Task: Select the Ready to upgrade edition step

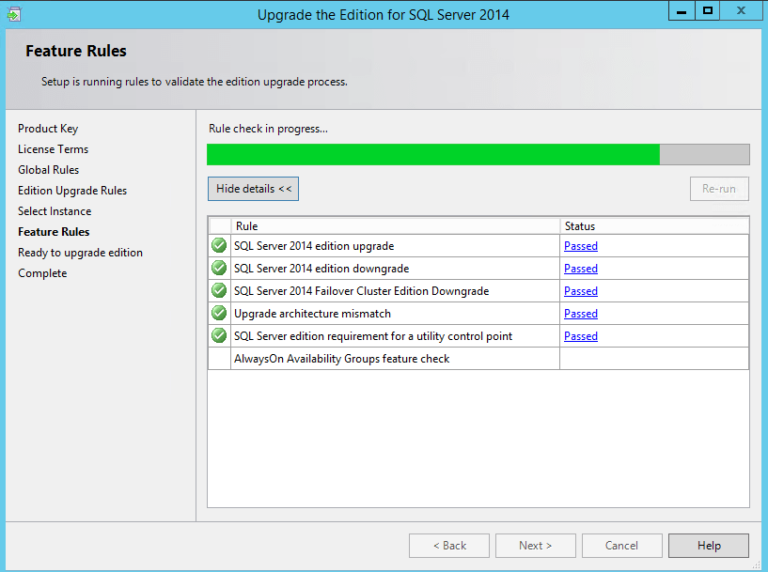Action: pyautogui.click(x=80, y=253)
